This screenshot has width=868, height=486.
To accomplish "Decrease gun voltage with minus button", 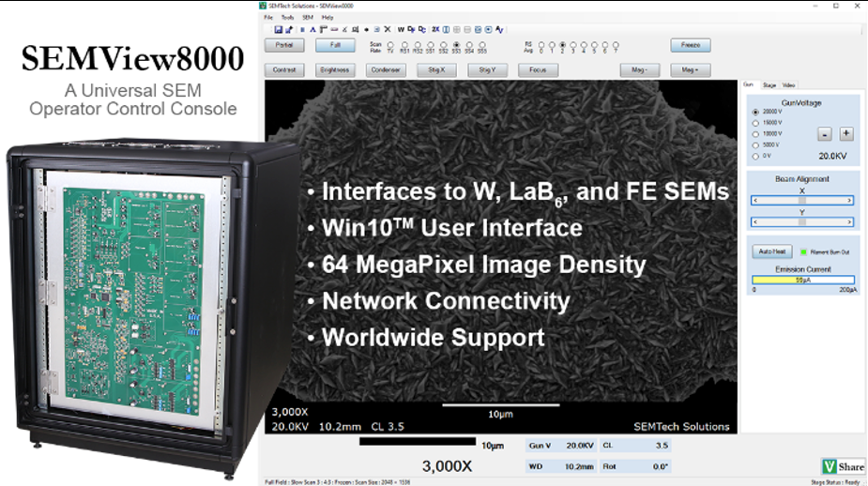I will point(824,134).
